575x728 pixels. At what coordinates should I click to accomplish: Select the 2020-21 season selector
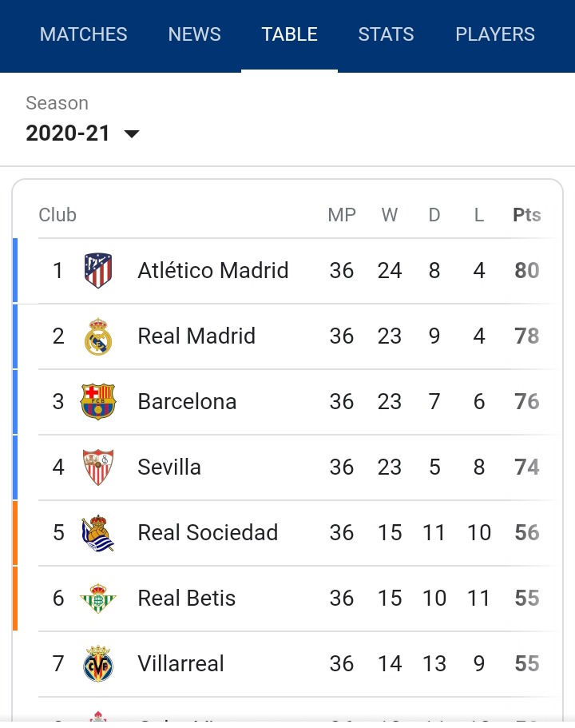[82, 133]
